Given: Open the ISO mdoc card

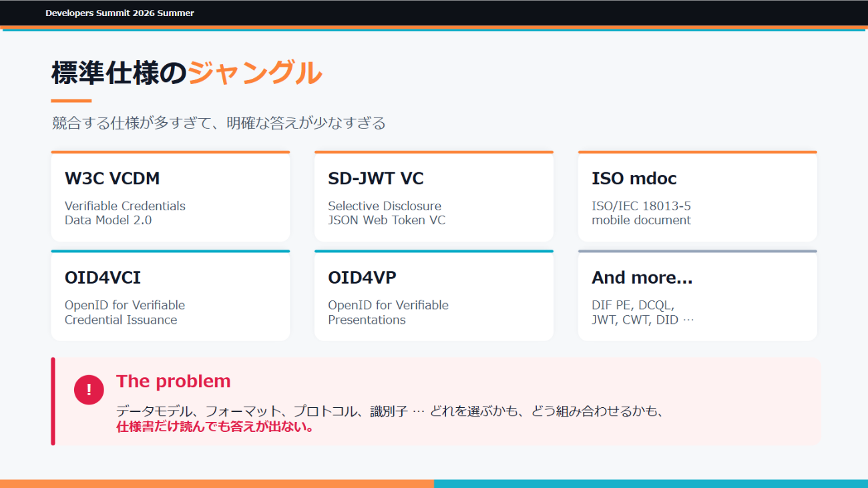Looking at the screenshot, I should 697,196.
